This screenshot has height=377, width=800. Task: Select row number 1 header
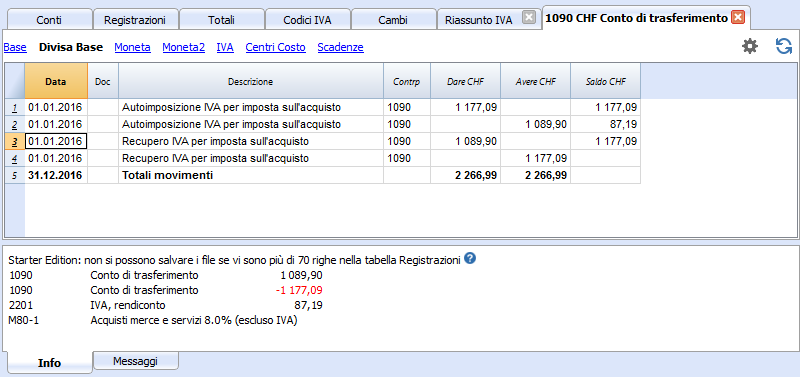click(x=15, y=107)
